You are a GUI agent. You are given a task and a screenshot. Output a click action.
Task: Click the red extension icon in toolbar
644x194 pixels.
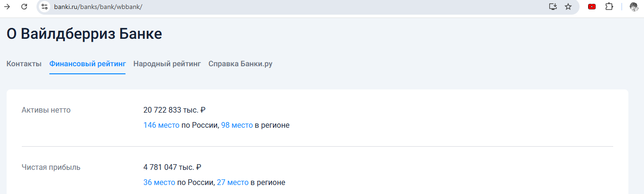tap(592, 7)
